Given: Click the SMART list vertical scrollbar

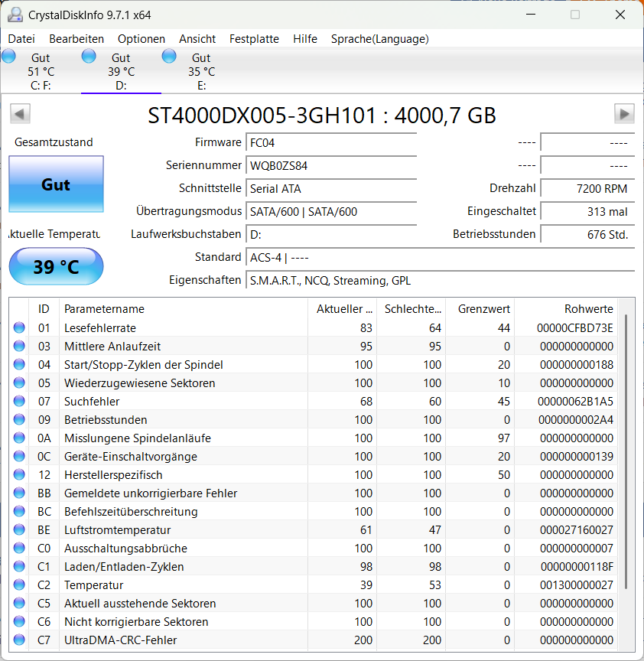Looking at the screenshot, I should pyautogui.click(x=626, y=451).
